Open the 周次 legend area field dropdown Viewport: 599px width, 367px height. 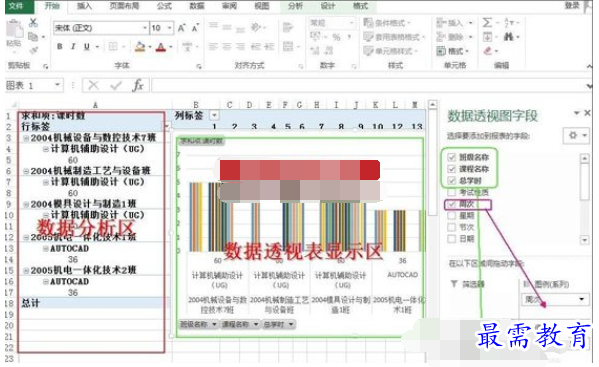(x=581, y=299)
